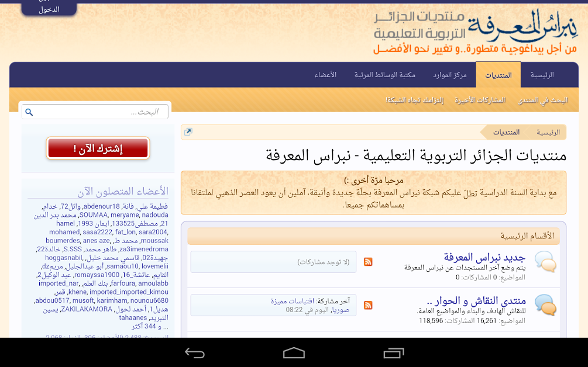Open the online member sara2004 profile
The width and height of the screenshot is (588, 367).
click(x=153, y=232)
